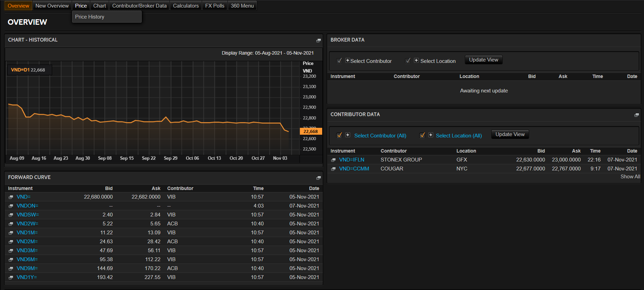This screenshot has height=290, width=644.
Task: Expand Broker Data Select Location plus button
Action: [416, 60]
